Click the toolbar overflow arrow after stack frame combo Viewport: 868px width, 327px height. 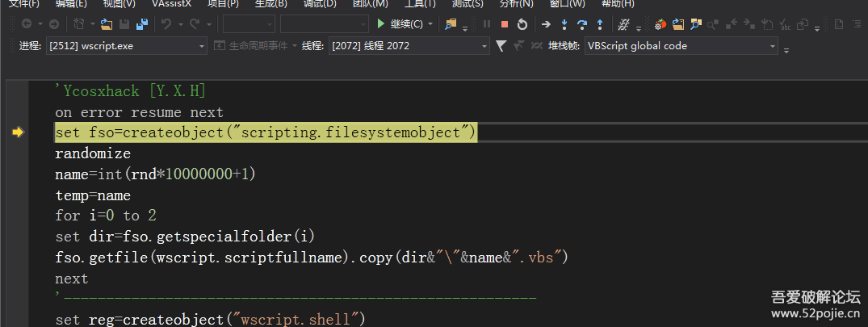(786, 50)
